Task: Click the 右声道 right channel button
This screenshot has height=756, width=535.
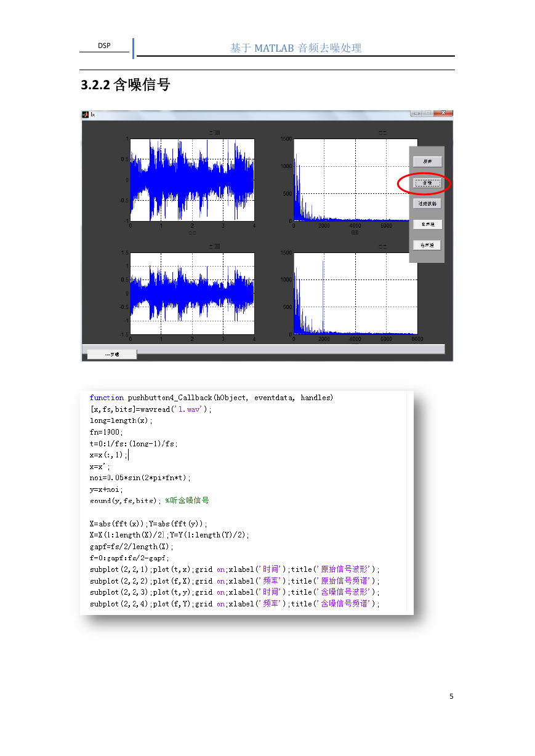Action: click(427, 245)
